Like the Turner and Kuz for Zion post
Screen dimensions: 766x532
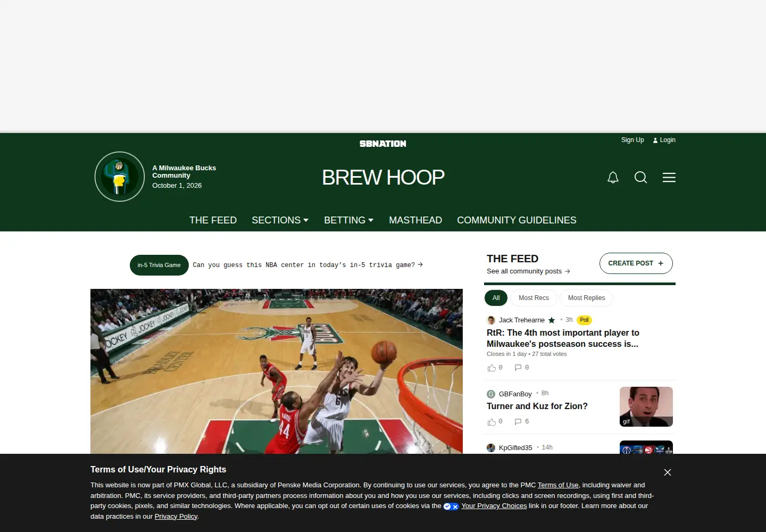pos(492,422)
